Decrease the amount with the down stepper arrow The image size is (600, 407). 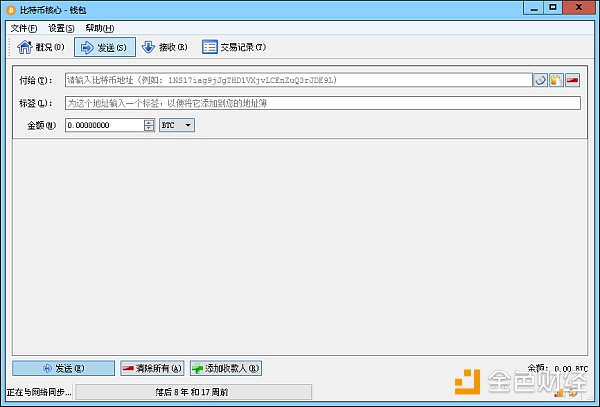[x=149, y=128]
